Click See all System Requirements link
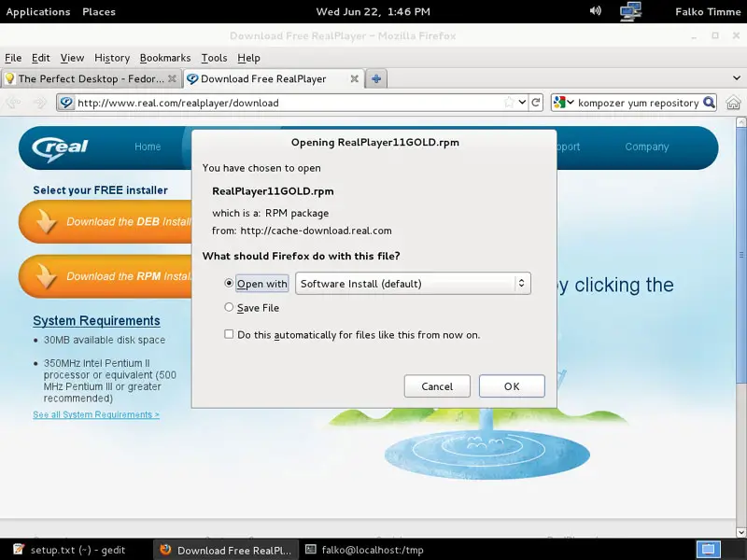Viewport: 747px width, 560px height. (96, 414)
